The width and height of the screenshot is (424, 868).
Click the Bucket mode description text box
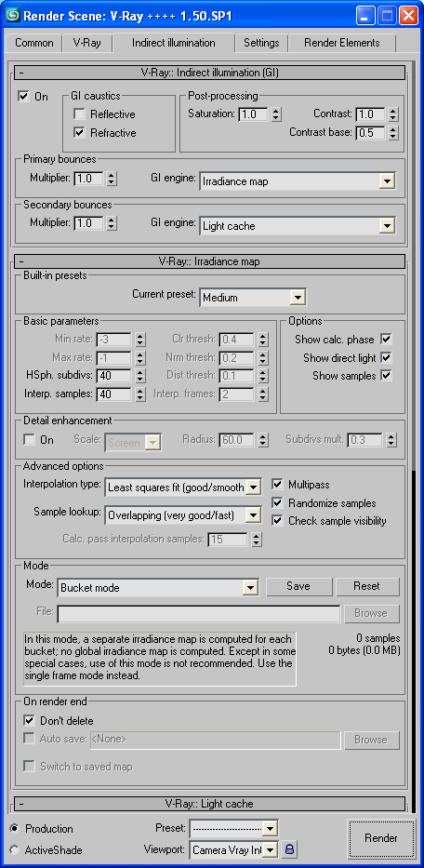160,659
